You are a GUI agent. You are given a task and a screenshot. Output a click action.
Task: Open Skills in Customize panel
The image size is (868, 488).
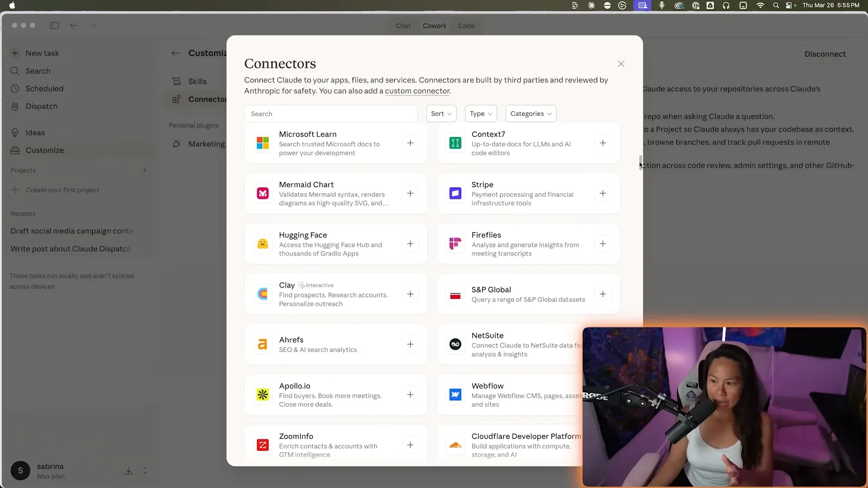(x=197, y=81)
